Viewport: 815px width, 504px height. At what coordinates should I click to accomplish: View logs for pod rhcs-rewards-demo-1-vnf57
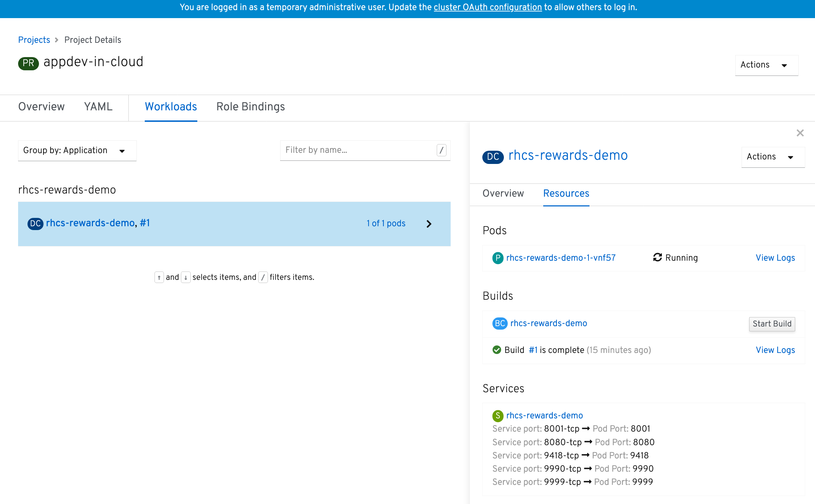click(775, 258)
